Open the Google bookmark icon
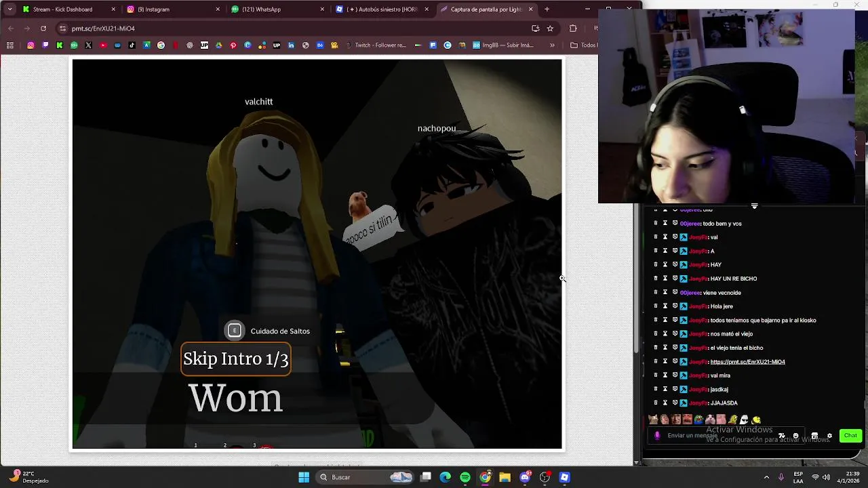Image resolution: width=868 pixels, height=488 pixels. [161, 45]
